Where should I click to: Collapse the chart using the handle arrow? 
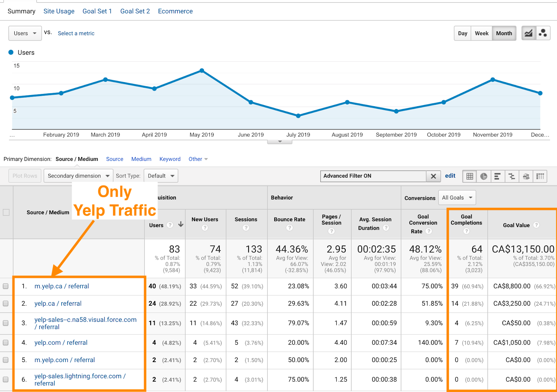point(280,142)
